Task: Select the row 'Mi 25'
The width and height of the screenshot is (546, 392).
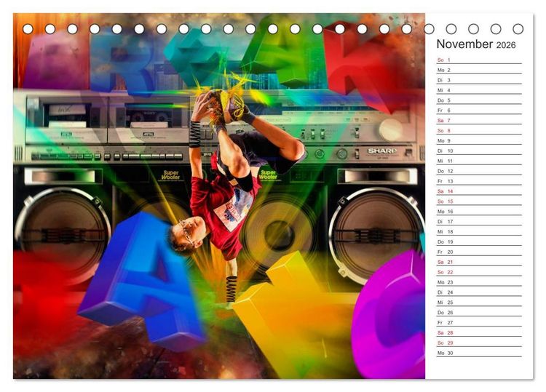Action: coord(479,302)
